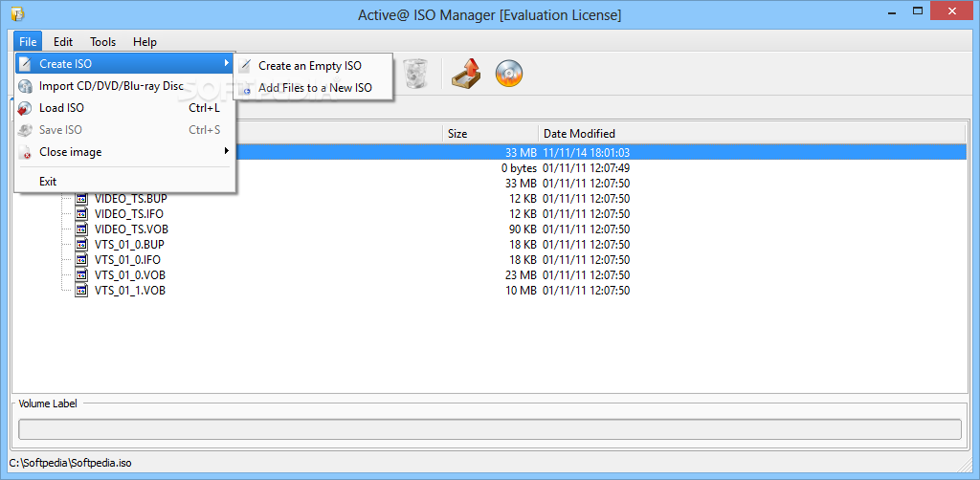Image resolution: width=980 pixels, height=480 pixels.
Task: Click the pencil icon beside Create an Empty ISO
Action: (x=248, y=66)
